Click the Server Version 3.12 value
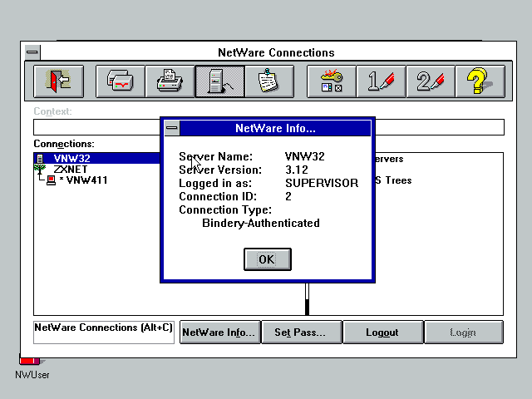The width and height of the screenshot is (532, 399). coord(297,170)
